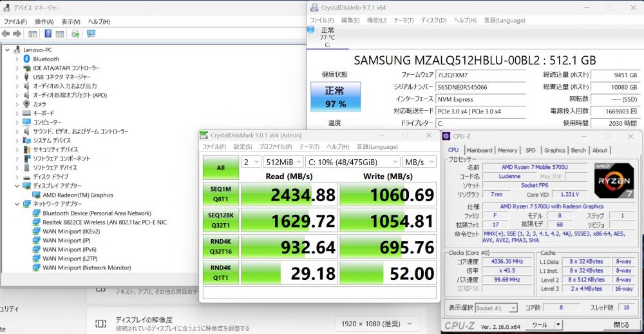Image resolution: width=644 pixels, height=334 pixels.
Task: Switch to the Bench tab in CPU-Z
Action: coord(578,150)
